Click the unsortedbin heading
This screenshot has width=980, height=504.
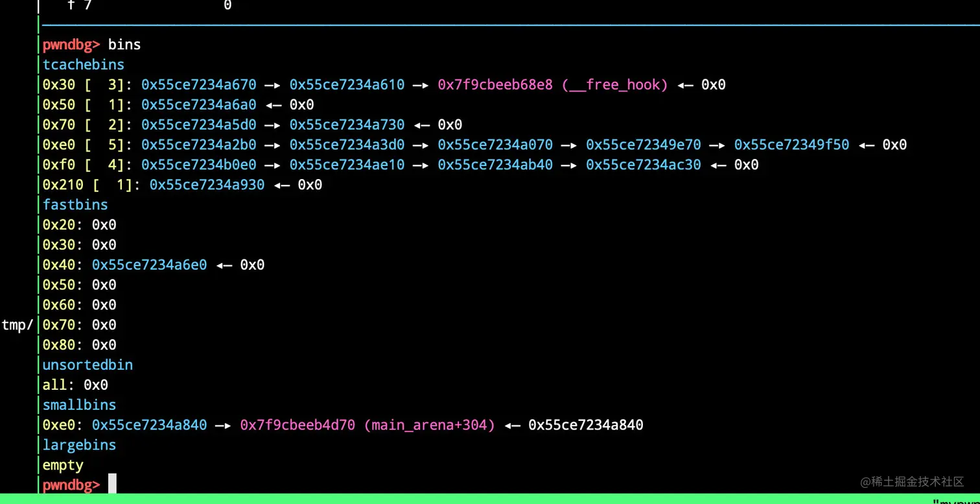point(87,365)
